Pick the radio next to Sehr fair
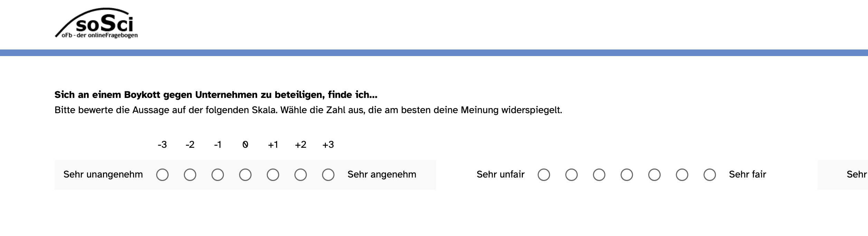This screenshot has width=868, height=236. click(x=710, y=175)
